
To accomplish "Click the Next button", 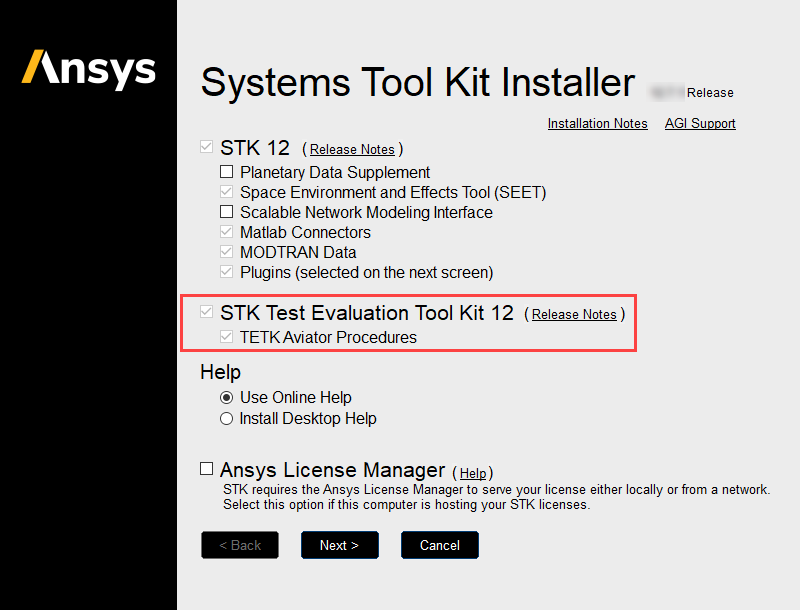I will [339, 545].
